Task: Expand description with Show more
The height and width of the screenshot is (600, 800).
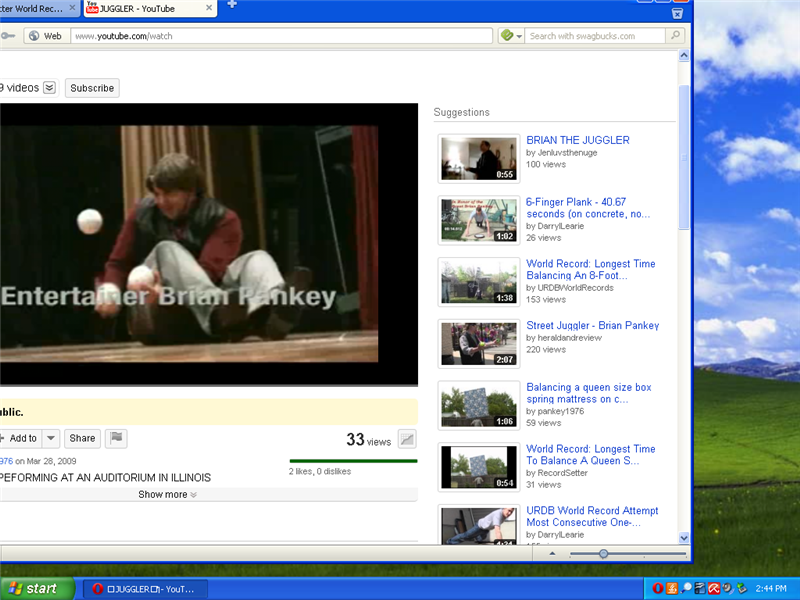Action: pyautogui.click(x=167, y=494)
